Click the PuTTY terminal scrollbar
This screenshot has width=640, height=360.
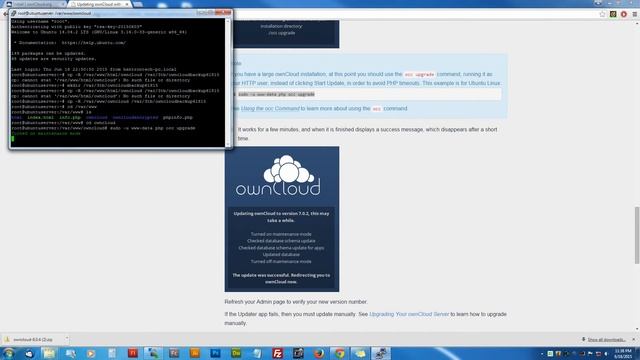(228, 82)
